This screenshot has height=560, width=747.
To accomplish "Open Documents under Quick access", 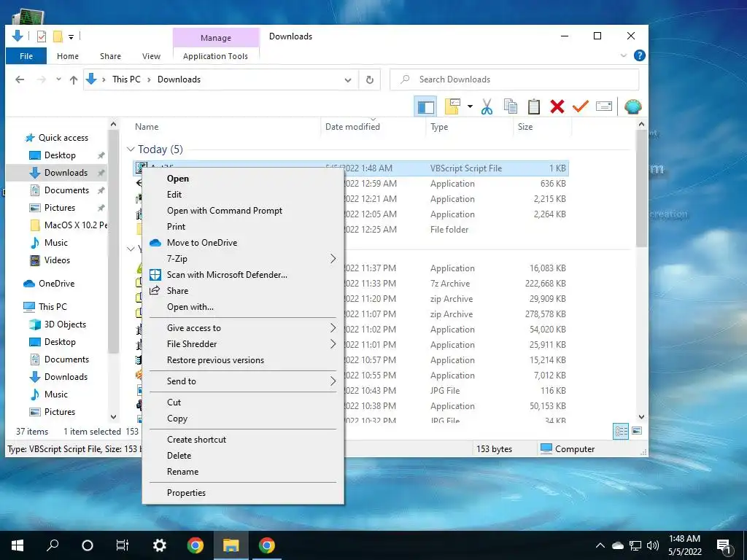I will [x=66, y=190].
